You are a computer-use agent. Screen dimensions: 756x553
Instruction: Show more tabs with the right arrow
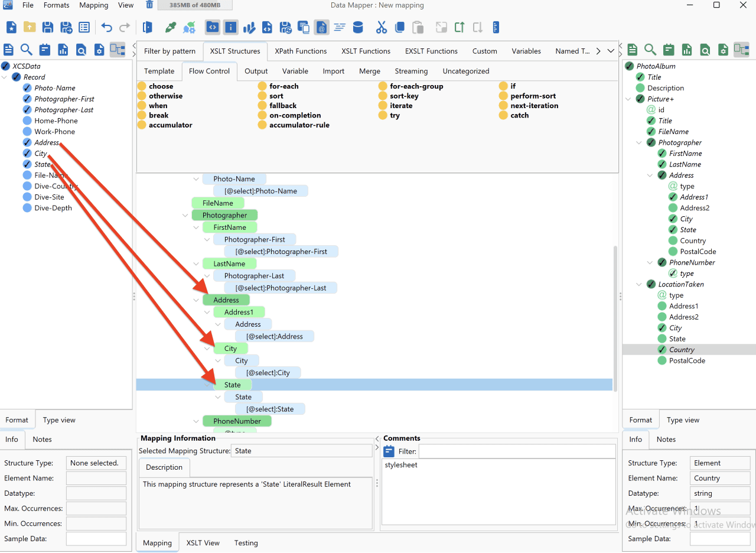point(598,51)
